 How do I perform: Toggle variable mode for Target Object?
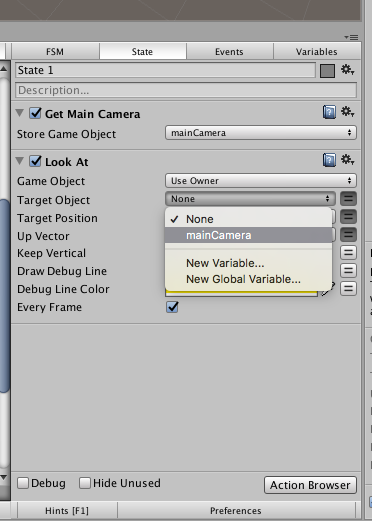348,199
